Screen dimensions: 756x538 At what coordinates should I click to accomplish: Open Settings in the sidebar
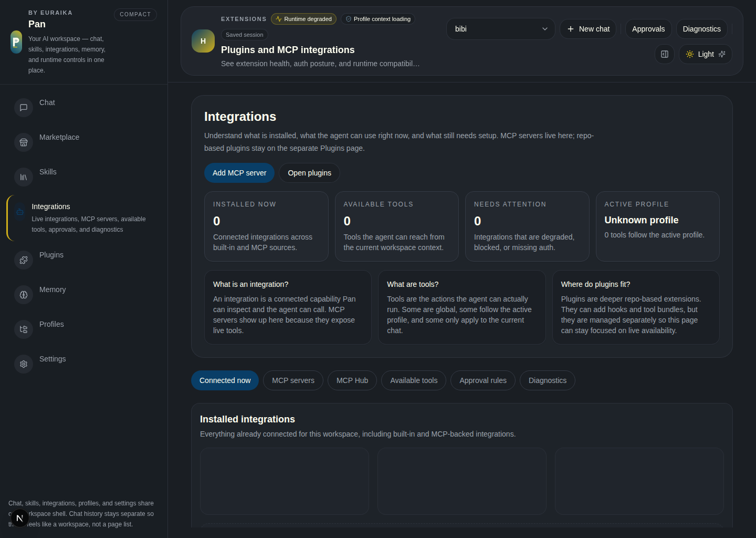click(84, 364)
